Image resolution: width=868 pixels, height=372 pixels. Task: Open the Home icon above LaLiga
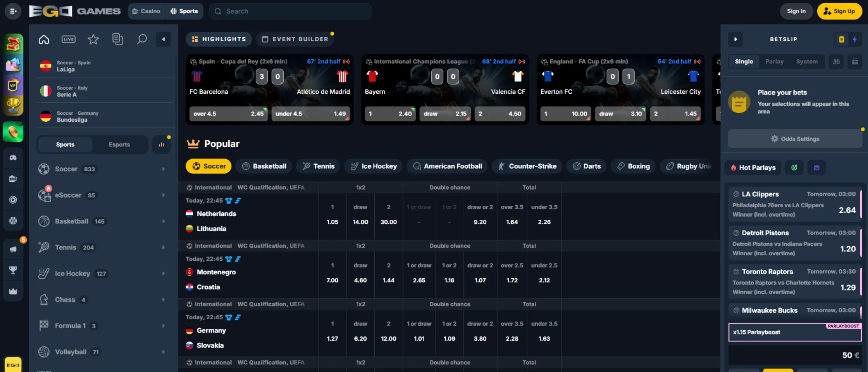(x=43, y=39)
